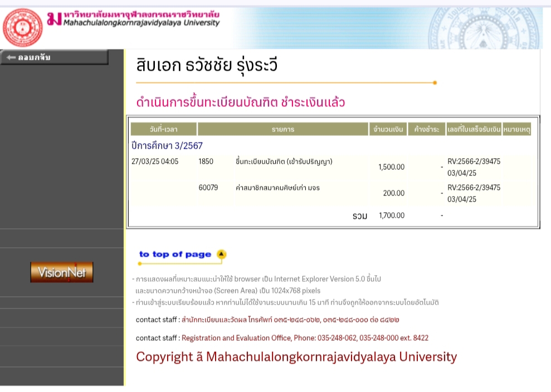Click the VisionNet logo in sidebar
The height and width of the screenshot is (392, 551).
(61, 272)
